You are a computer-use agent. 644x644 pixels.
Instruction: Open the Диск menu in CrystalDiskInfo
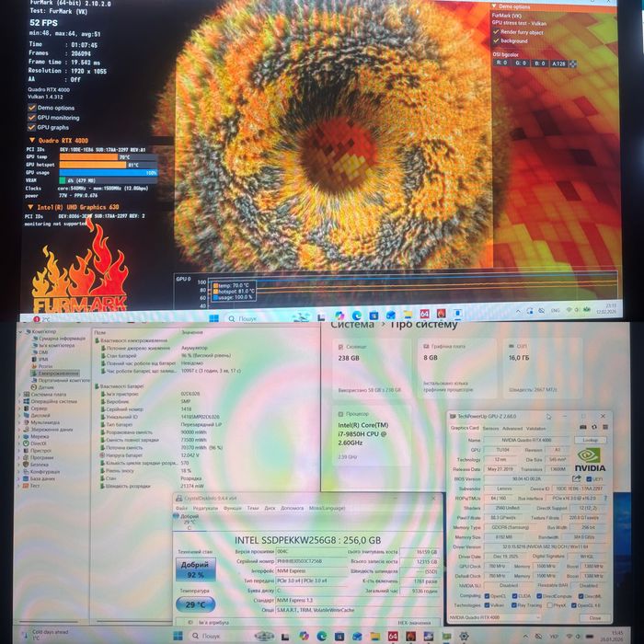click(x=270, y=508)
